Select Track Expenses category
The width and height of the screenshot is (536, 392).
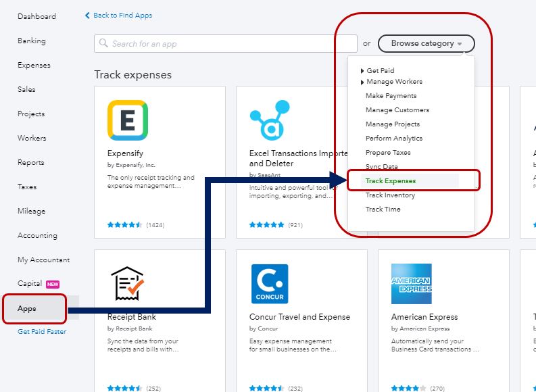(391, 180)
